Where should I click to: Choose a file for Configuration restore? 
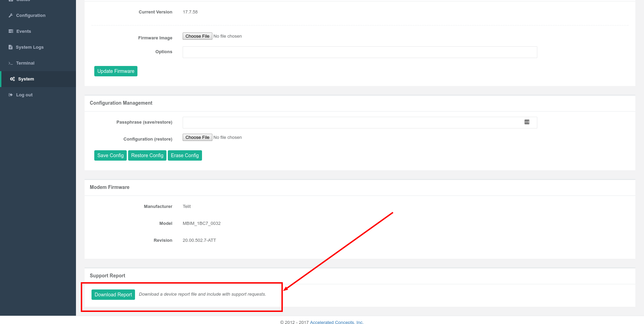click(x=197, y=137)
